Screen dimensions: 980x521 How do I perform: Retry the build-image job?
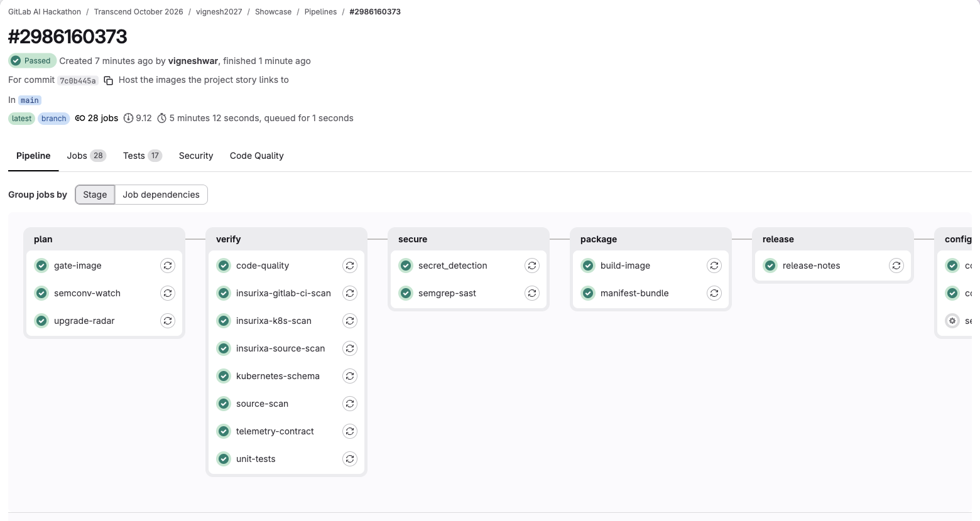coord(714,266)
